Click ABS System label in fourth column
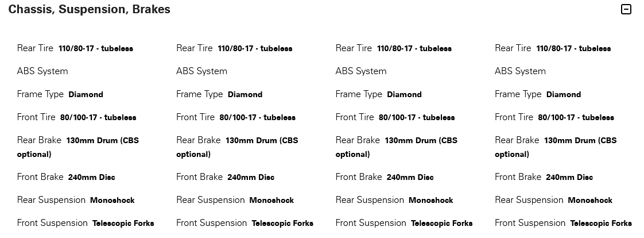 coord(521,71)
